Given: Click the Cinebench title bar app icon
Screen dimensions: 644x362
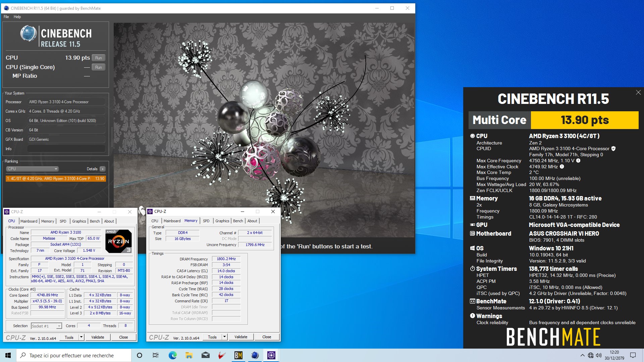Looking at the screenshot, I should click(6, 8).
